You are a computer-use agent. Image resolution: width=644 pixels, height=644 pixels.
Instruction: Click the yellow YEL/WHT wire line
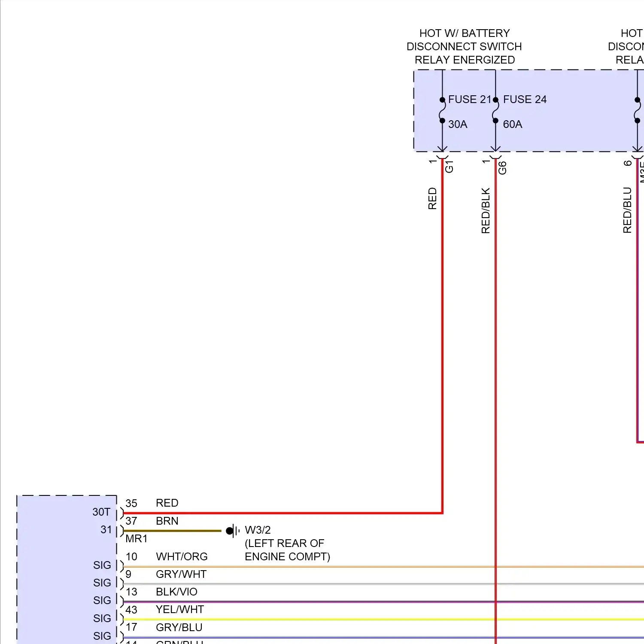pyautogui.click(x=384, y=620)
